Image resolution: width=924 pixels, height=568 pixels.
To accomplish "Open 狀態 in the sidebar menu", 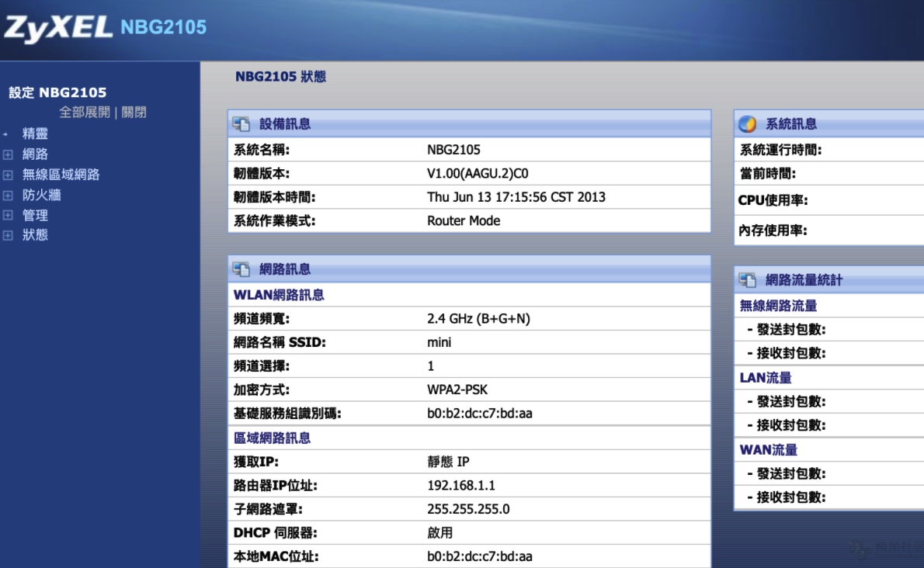I will point(35,235).
